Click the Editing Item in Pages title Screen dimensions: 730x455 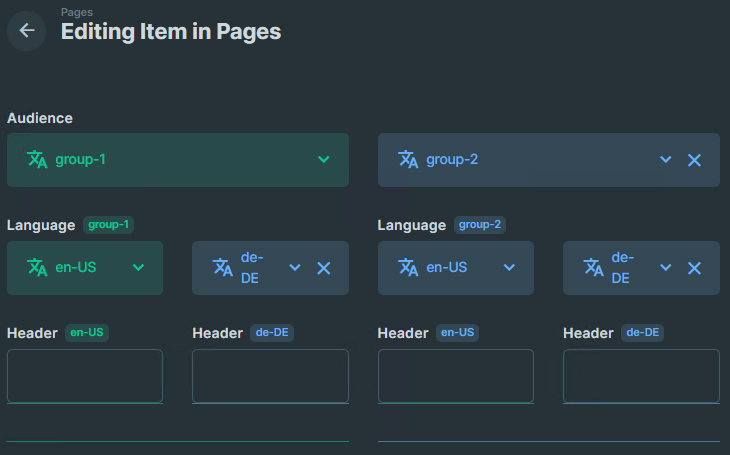171,32
